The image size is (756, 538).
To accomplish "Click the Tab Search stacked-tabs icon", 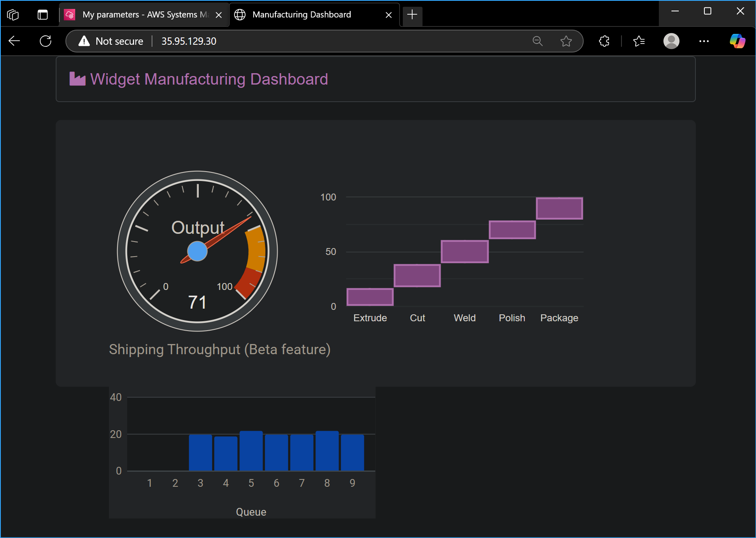I will tap(13, 14).
